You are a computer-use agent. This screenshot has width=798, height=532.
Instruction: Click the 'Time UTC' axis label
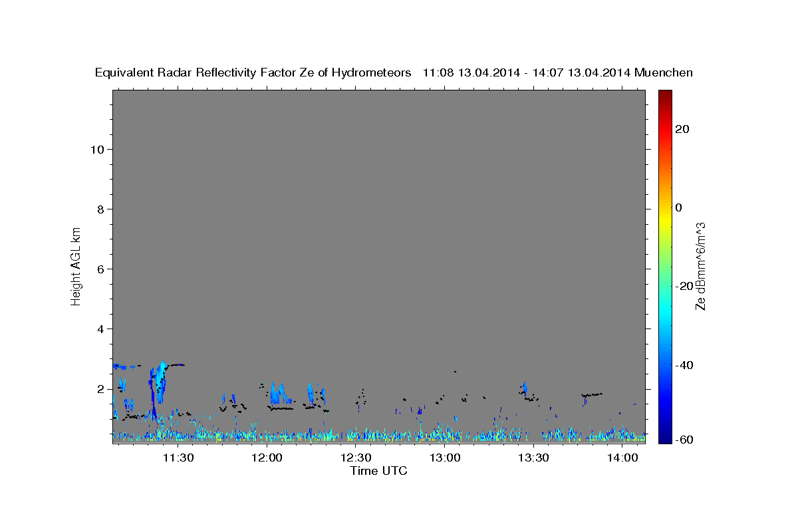(378, 471)
